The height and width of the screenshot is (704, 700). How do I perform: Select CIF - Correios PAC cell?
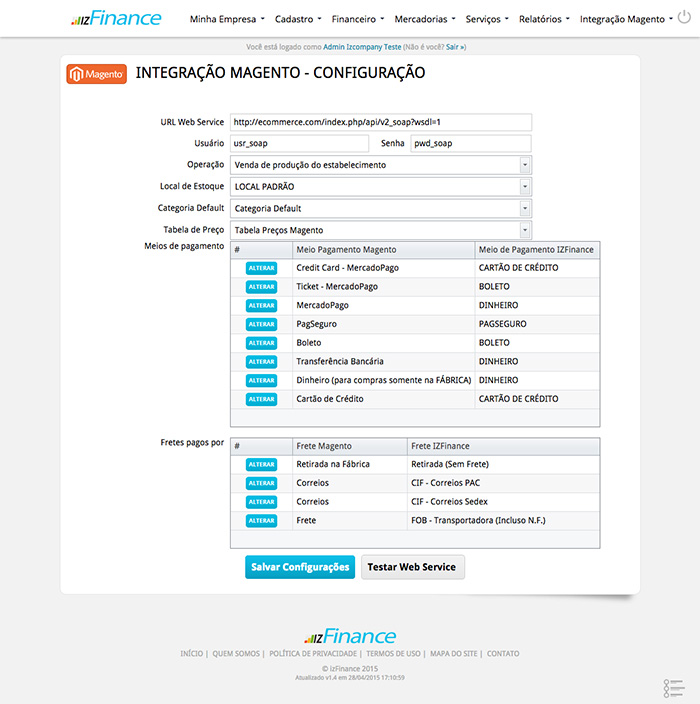[x=503, y=483]
